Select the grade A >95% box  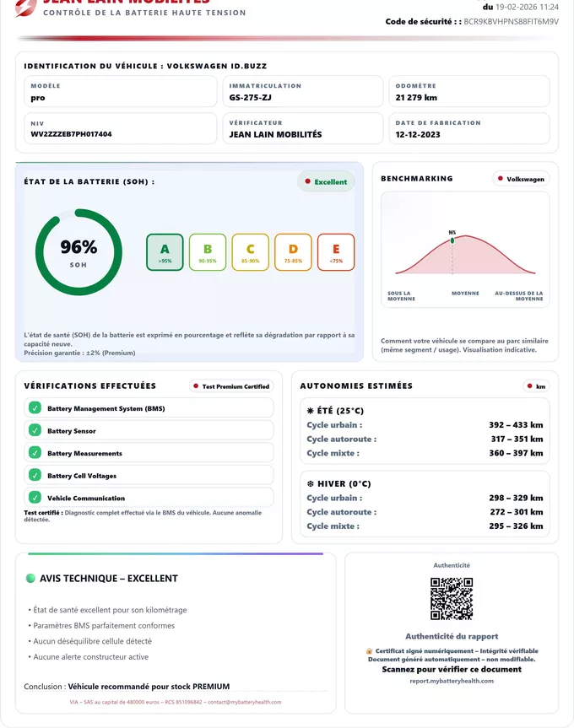coord(165,252)
